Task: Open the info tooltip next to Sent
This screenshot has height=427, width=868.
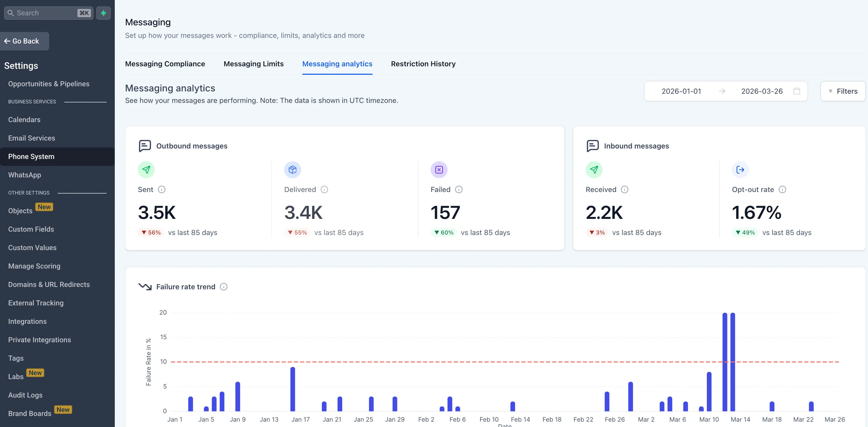Action: [161, 190]
